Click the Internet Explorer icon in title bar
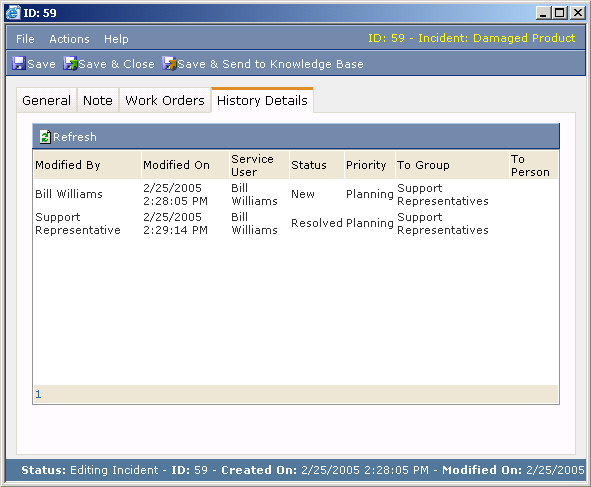Screen dimensions: 591x487 [x=13, y=13]
